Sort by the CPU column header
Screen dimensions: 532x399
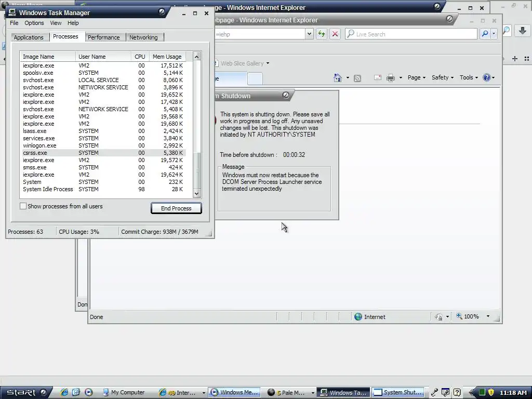click(140, 57)
